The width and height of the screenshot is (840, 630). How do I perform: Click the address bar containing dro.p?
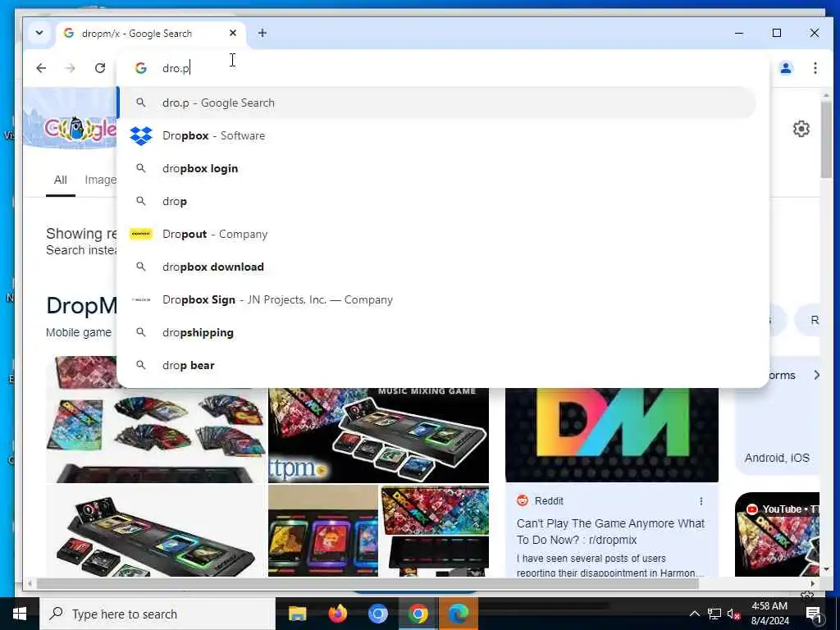[x=442, y=68]
